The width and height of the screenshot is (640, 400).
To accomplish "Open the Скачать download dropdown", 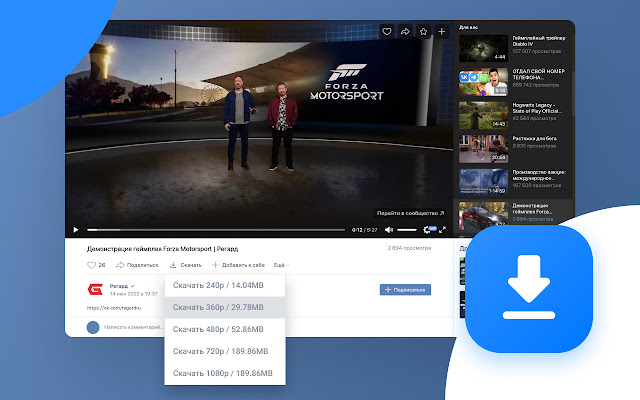I will point(186,265).
